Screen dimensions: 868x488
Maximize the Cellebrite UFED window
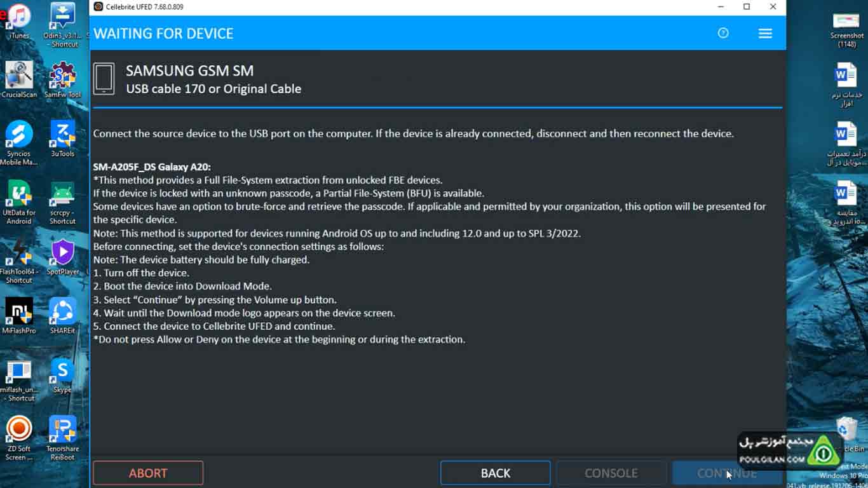point(747,7)
